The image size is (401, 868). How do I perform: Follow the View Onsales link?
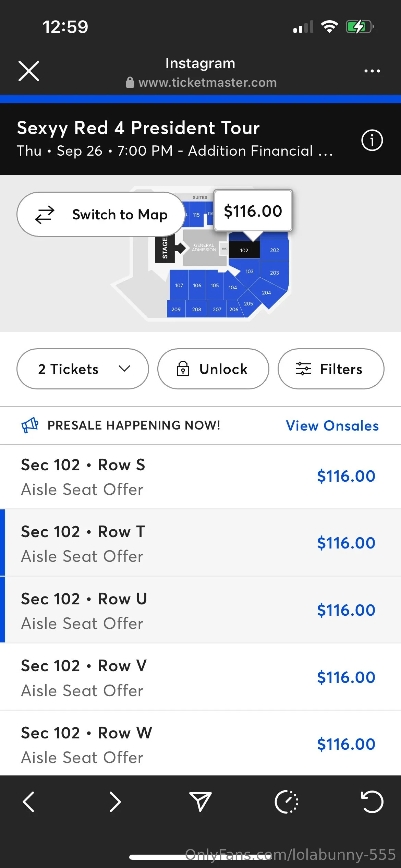coord(332,425)
